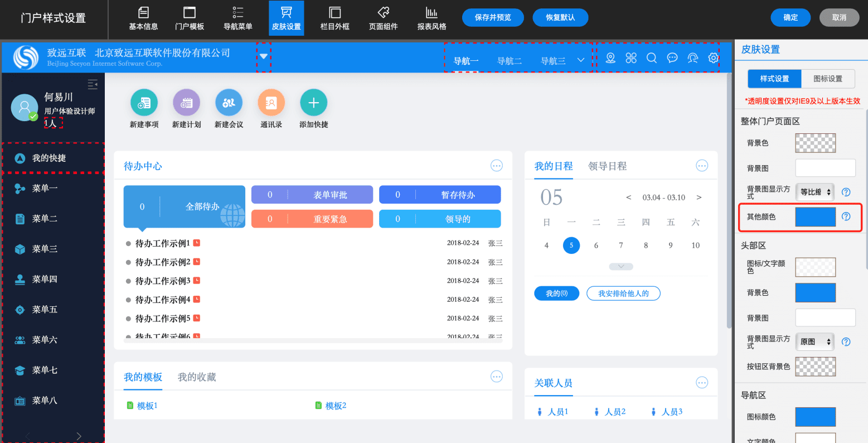Image resolution: width=868 pixels, height=443 pixels.
Task: Expand the dropdown arrow beside the company name
Action: (x=264, y=56)
